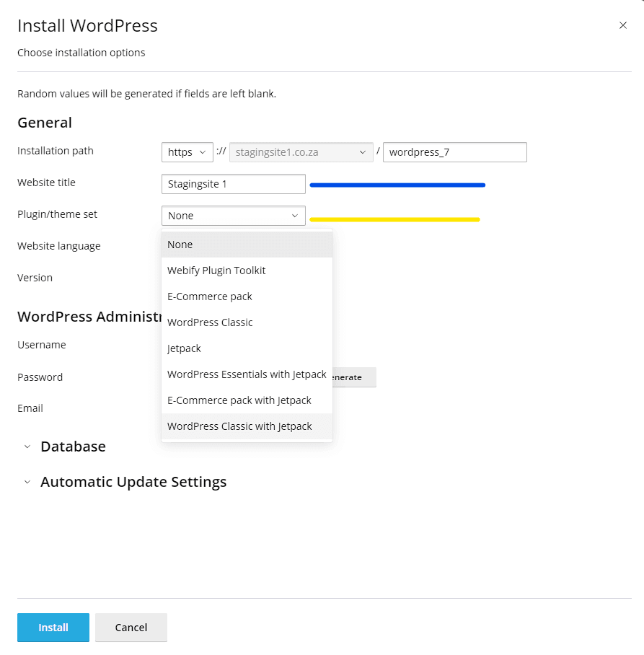The width and height of the screenshot is (644, 655).
Task: Click the Install button
Action: (53, 627)
